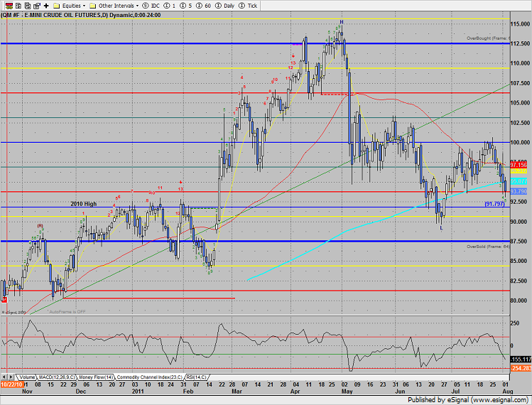
Task: Click the -155.117 CCI value marker
Action: [x=521, y=359]
